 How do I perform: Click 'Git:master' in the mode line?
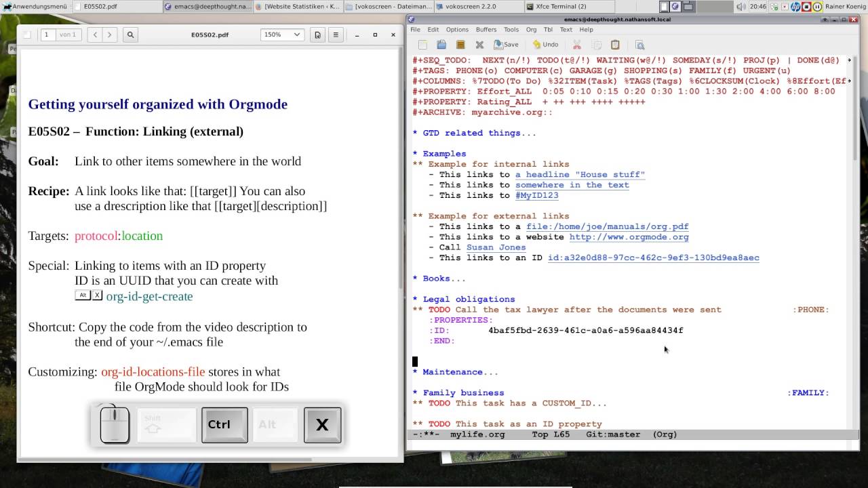pos(613,434)
